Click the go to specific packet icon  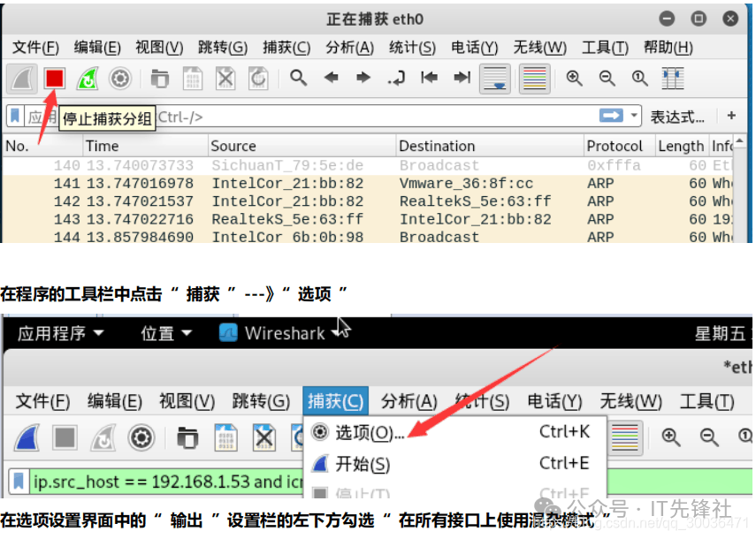(397, 79)
